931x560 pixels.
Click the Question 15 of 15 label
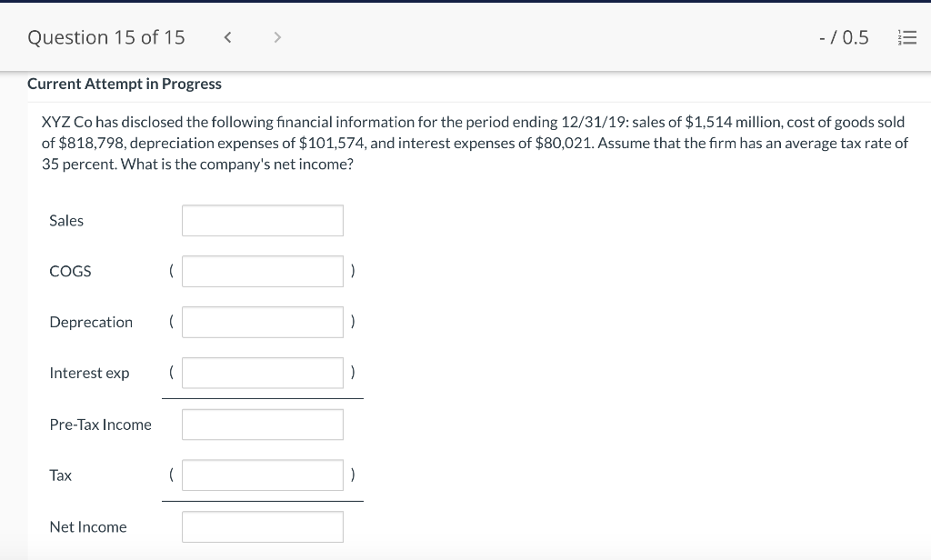pos(106,37)
